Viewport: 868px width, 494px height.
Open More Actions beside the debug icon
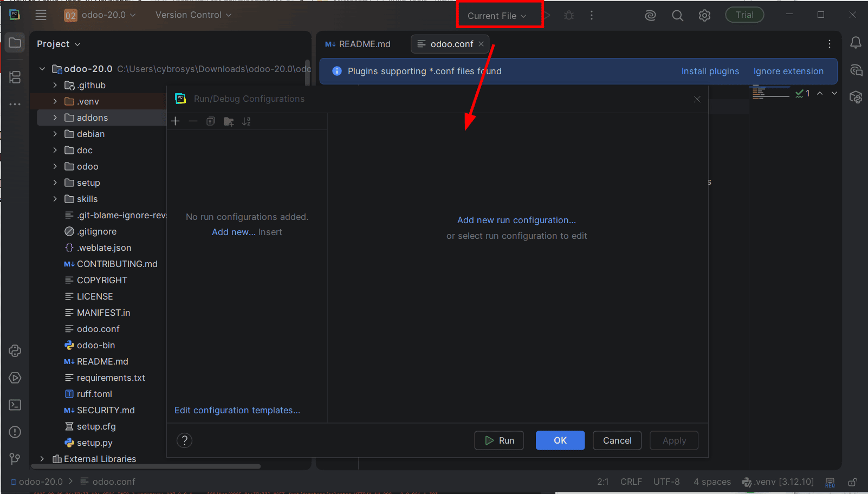click(x=592, y=15)
